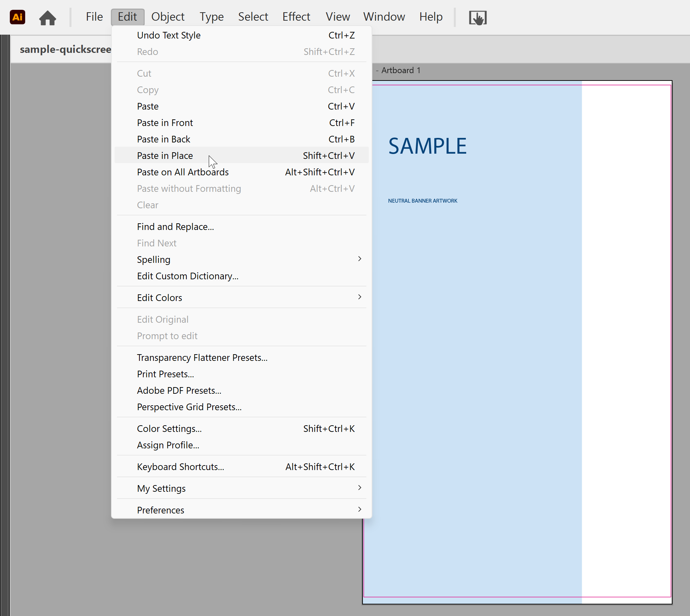Click the NEUTRAL BANNER ARTWORK text
The image size is (690, 616).
[423, 201]
